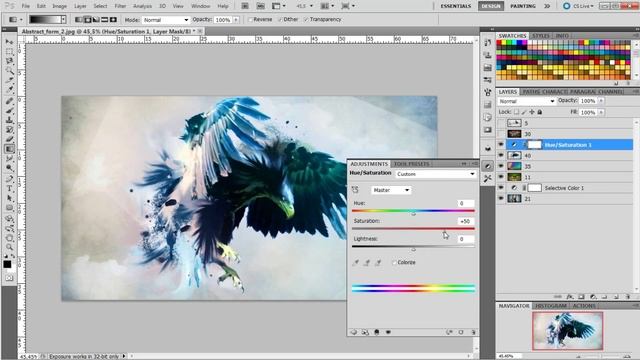Open the Adjustments icon in the collapsed dock
This screenshot has height=360, width=640.
[487, 166]
